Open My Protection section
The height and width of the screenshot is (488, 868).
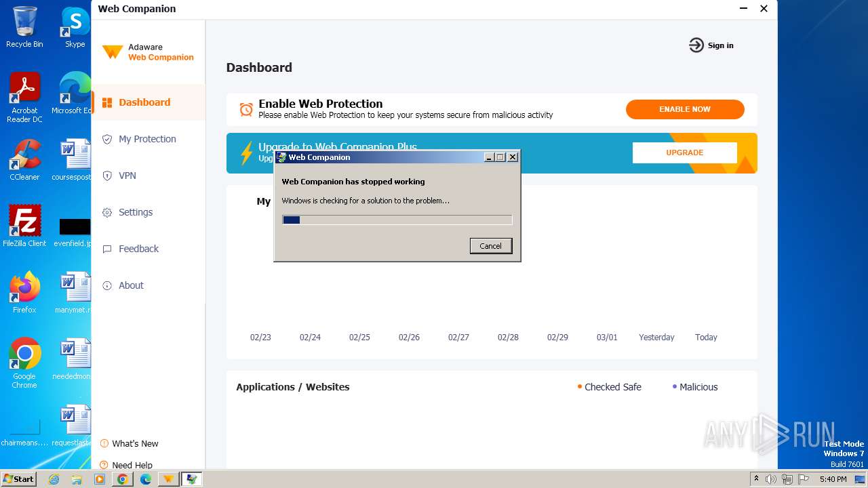(148, 139)
